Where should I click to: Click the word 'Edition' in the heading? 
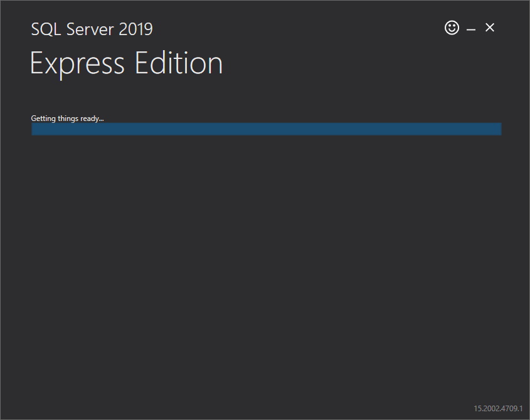tap(179, 63)
